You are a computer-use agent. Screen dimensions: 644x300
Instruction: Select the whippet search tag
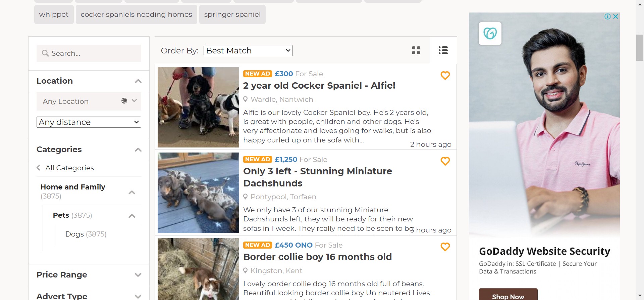pos(54,14)
